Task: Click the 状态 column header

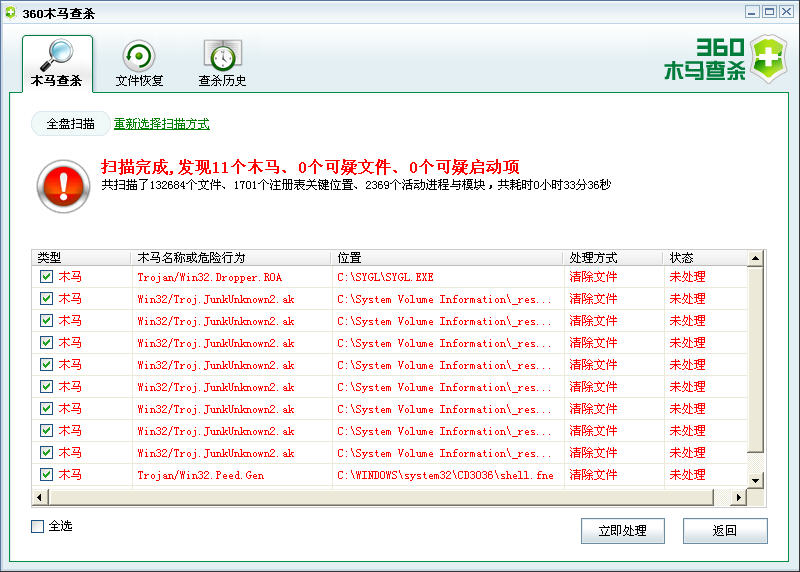Action: (x=706, y=258)
